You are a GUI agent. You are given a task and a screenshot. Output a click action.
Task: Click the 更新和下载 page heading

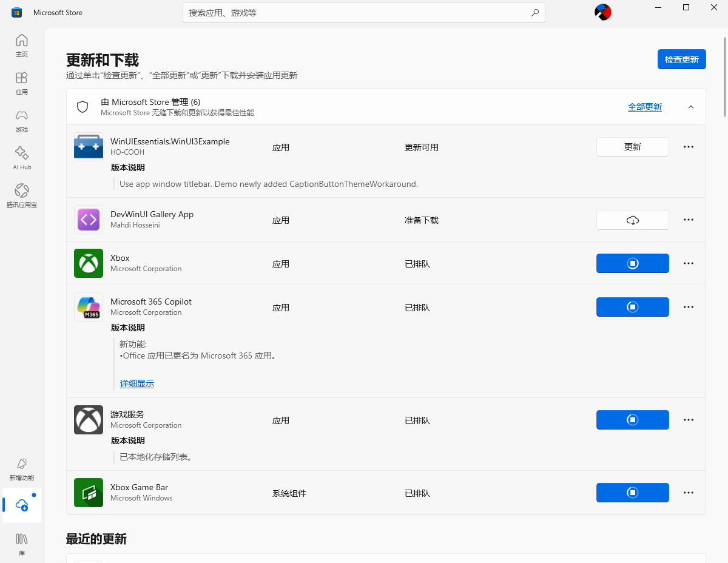click(103, 60)
